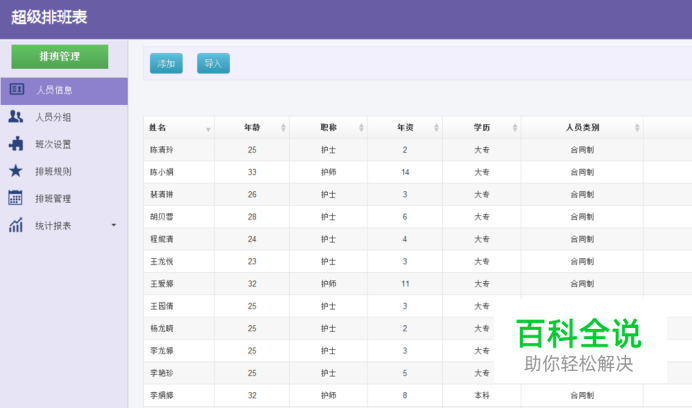This screenshot has height=408, width=692.
Task: Select age cell showing 23
Action: click(x=252, y=261)
